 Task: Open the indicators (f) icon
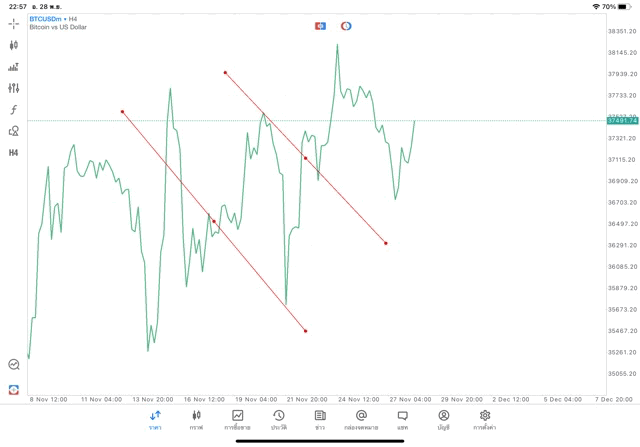click(13, 109)
